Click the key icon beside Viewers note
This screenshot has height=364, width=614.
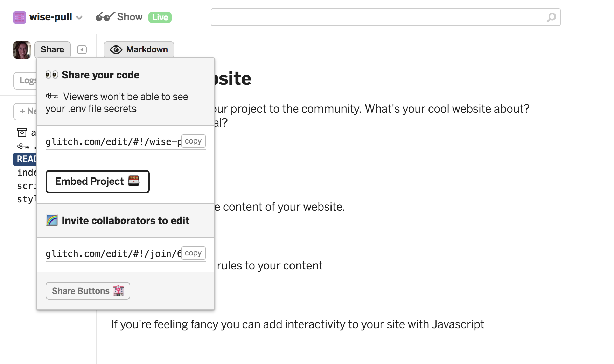tap(52, 96)
